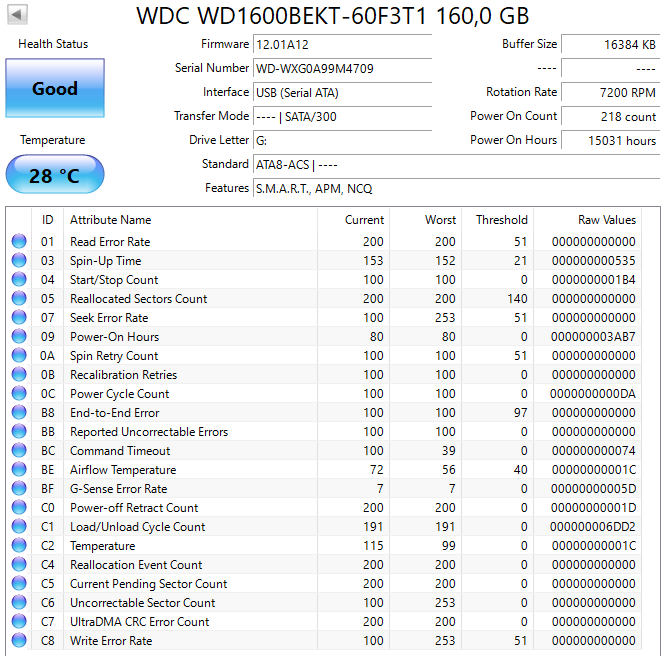
Task: Click the status icon for Airflow Temperature
Action: 19,470
